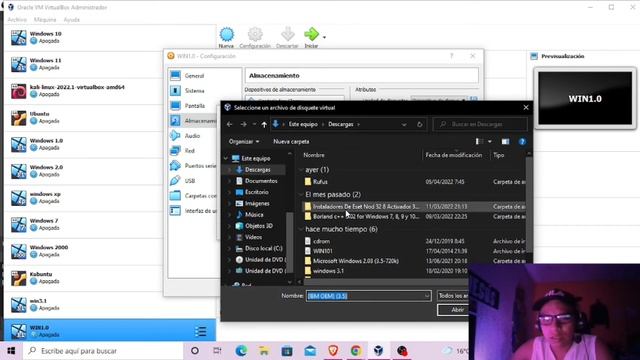Go up one folder level
This screenshot has height=360, width=640.
point(264,124)
